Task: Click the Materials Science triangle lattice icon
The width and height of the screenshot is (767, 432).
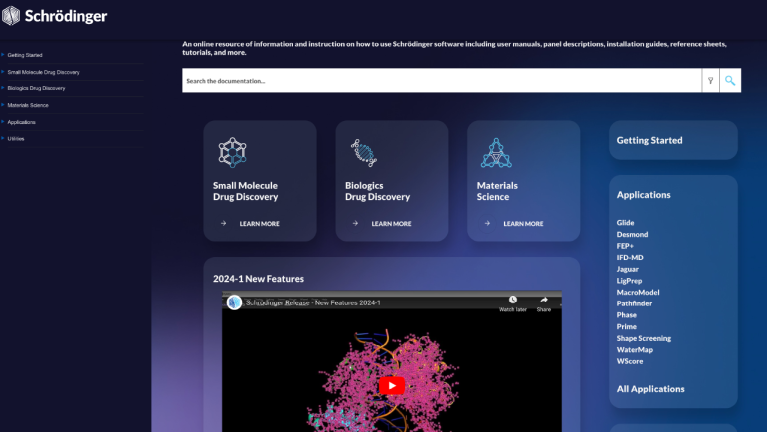Action: click(x=496, y=153)
